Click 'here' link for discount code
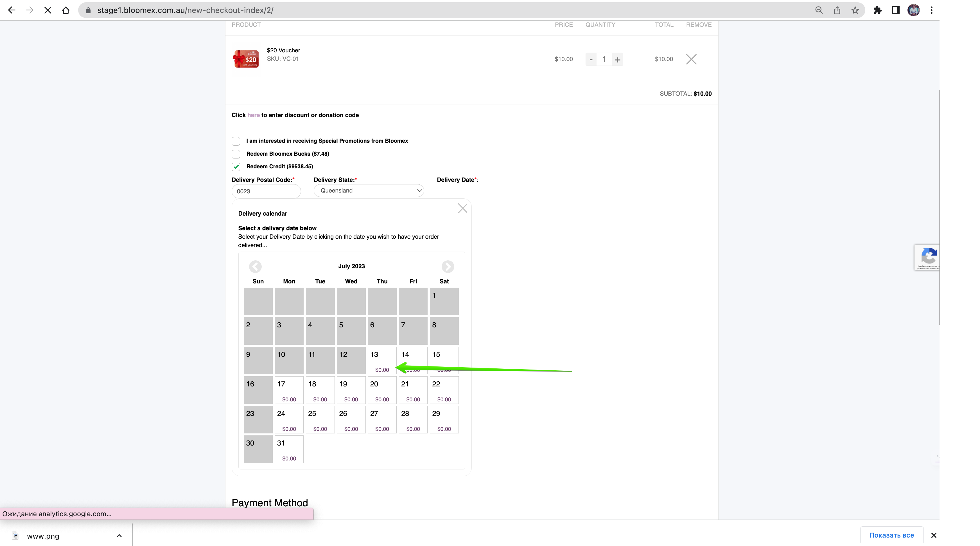Image resolution: width=980 pixels, height=546 pixels. [x=253, y=115]
